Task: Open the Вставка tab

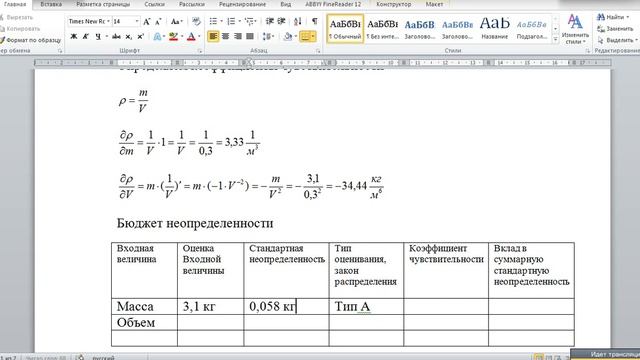Action: point(51,4)
